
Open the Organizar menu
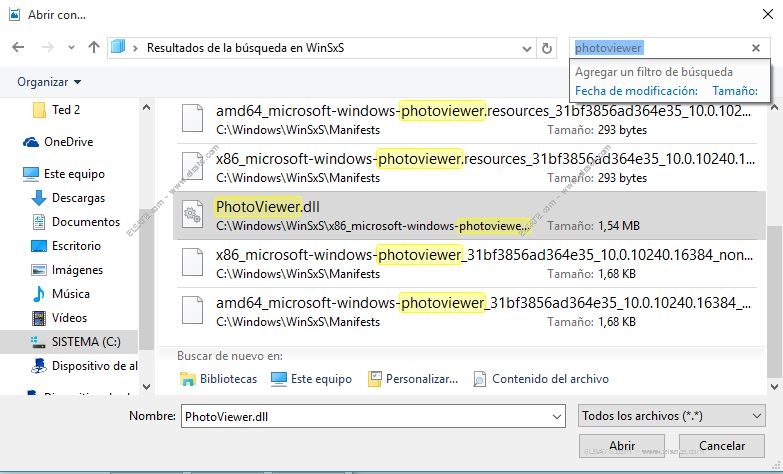point(49,82)
